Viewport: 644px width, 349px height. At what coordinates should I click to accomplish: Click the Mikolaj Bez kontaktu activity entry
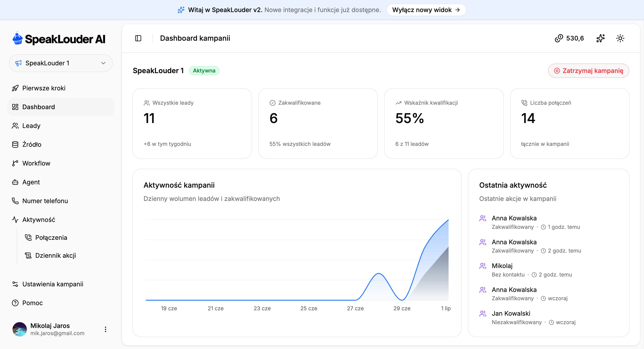click(x=549, y=270)
